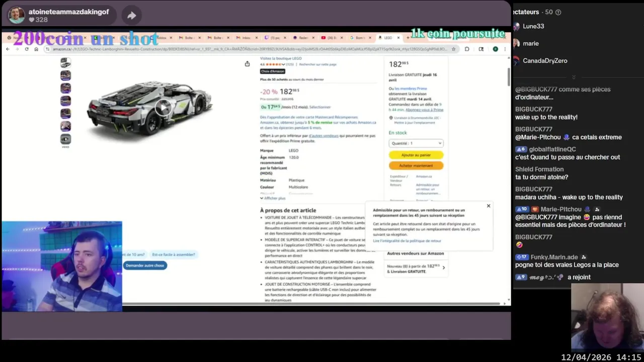Bookmark this page with the star icon

click(x=453, y=49)
